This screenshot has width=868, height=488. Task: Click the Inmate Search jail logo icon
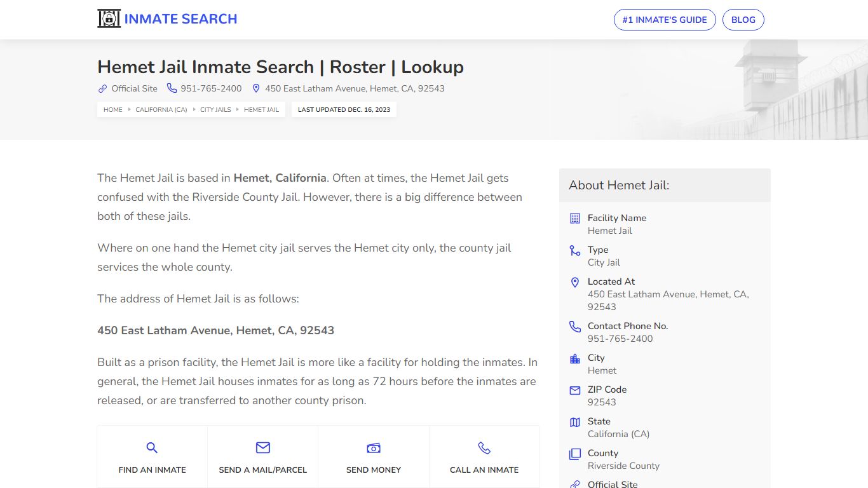tap(109, 19)
